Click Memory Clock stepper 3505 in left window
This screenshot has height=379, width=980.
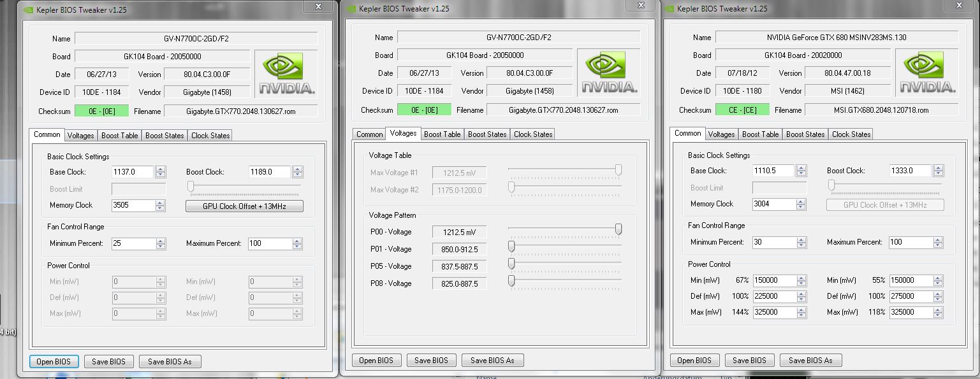pyautogui.click(x=161, y=206)
